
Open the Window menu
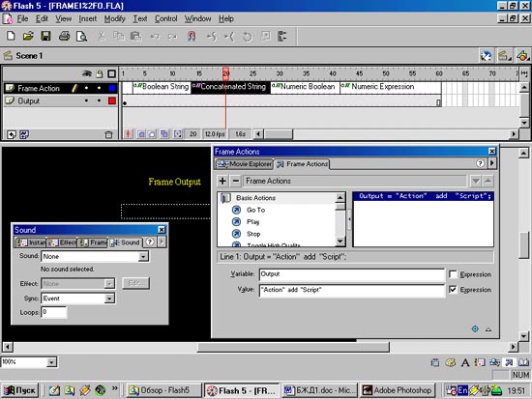click(197, 18)
